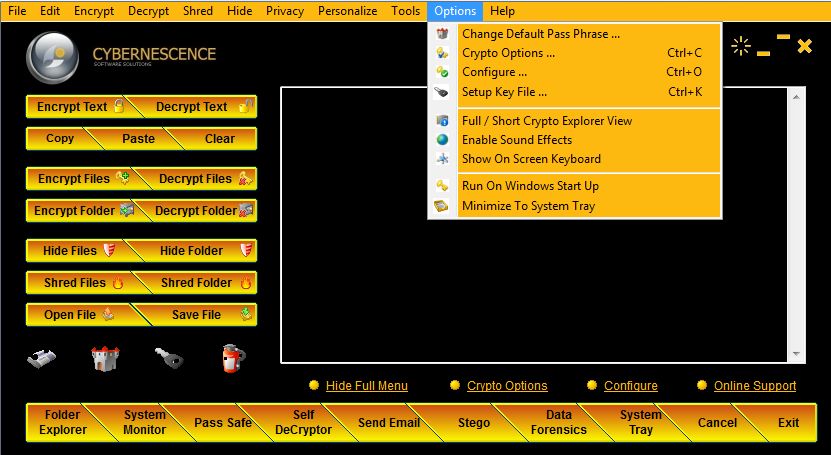Click the Hide Full Menu link

(x=367, y=386)
